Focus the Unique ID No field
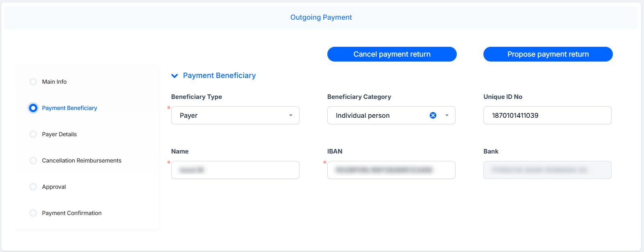 (x=547, y=115)
